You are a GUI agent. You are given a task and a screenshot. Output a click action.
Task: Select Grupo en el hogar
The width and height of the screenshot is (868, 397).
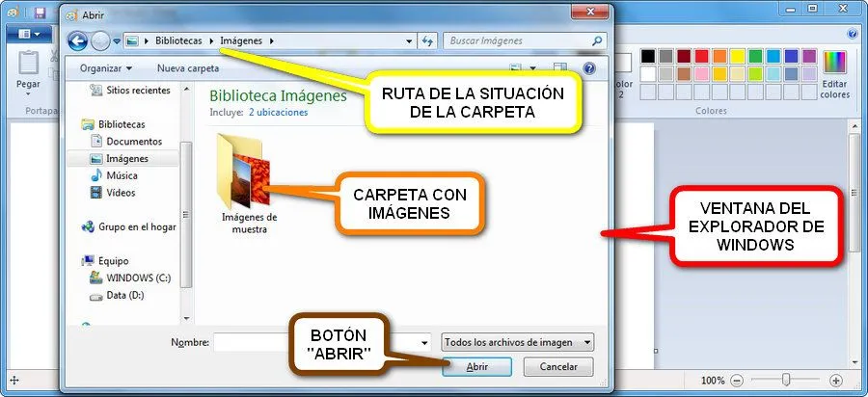[x=129, y=227]
